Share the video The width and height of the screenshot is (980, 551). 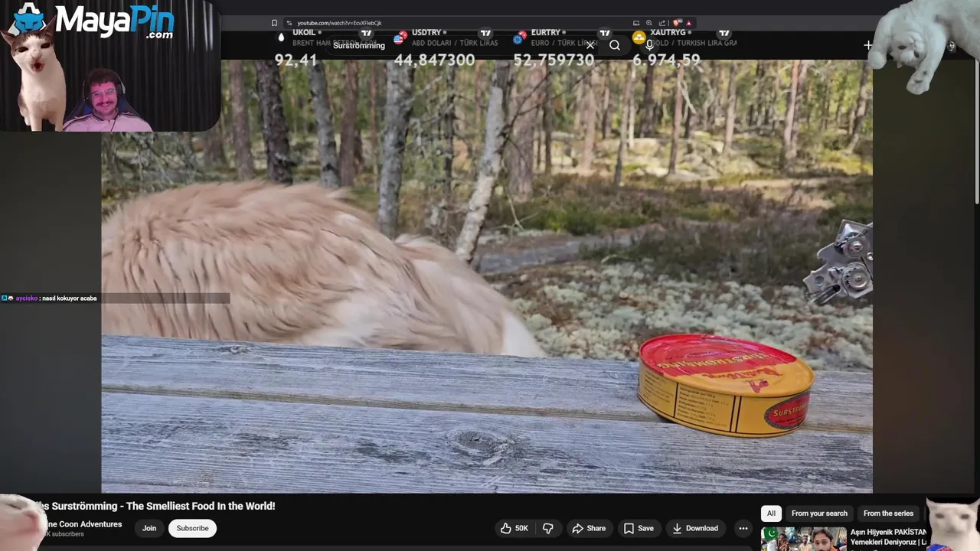click(589, 528)
